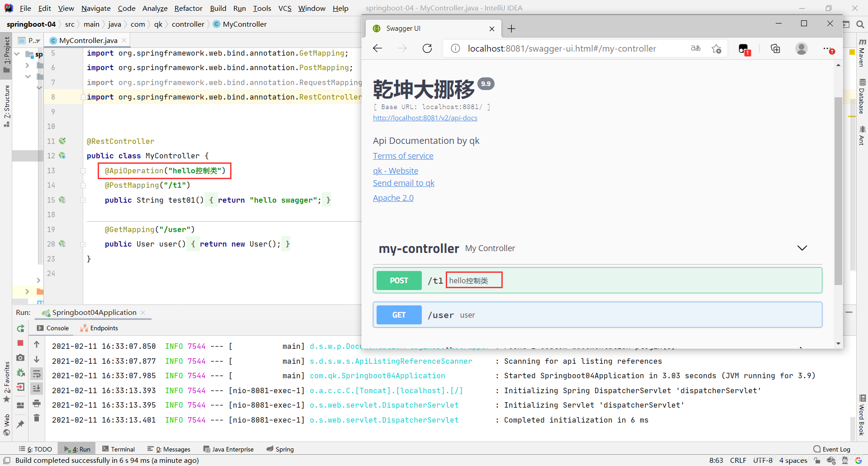The width and height of the screenshot is (868, 466).
Task: Open the browser settings ellipsis menu
Action: [x=828, y=49]
